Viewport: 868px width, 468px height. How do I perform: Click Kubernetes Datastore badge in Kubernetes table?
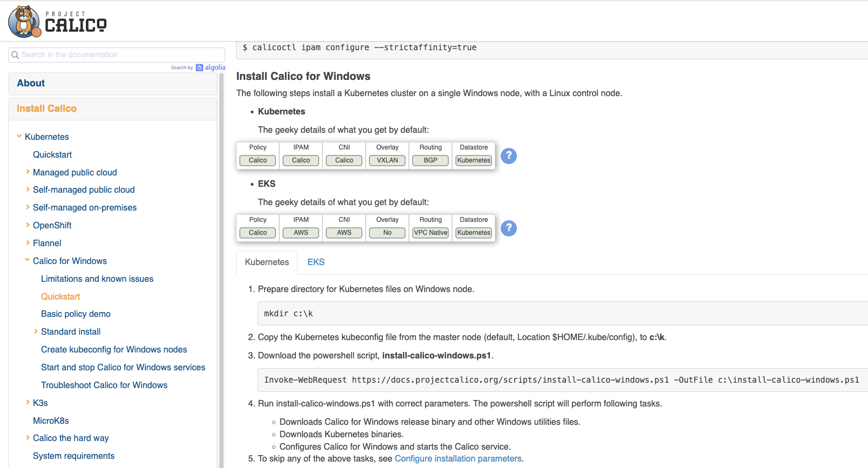[x=474, y=160]
